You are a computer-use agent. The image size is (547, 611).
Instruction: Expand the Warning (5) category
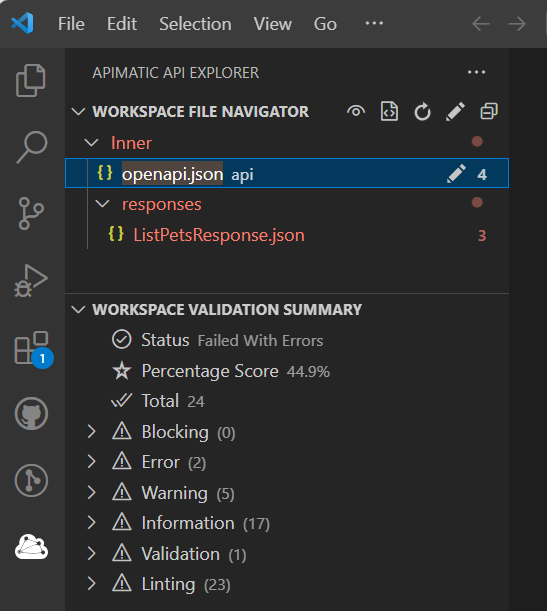pos(92,492)
